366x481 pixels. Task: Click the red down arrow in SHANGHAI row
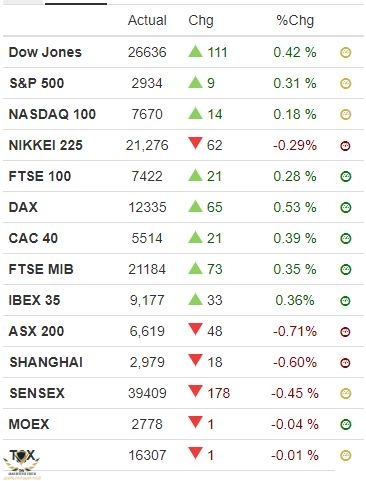click(195, 360)
